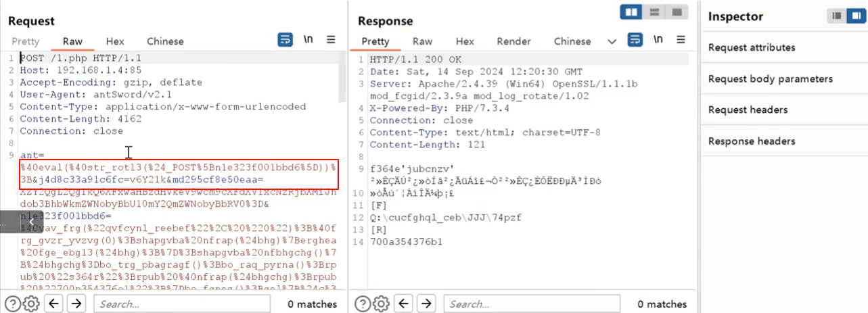Screen dimensions: 868x313
Task: Click 'Accept-Encoding: gzip, deflate' header
Action: pyautogui.click(x=111, y=82)
